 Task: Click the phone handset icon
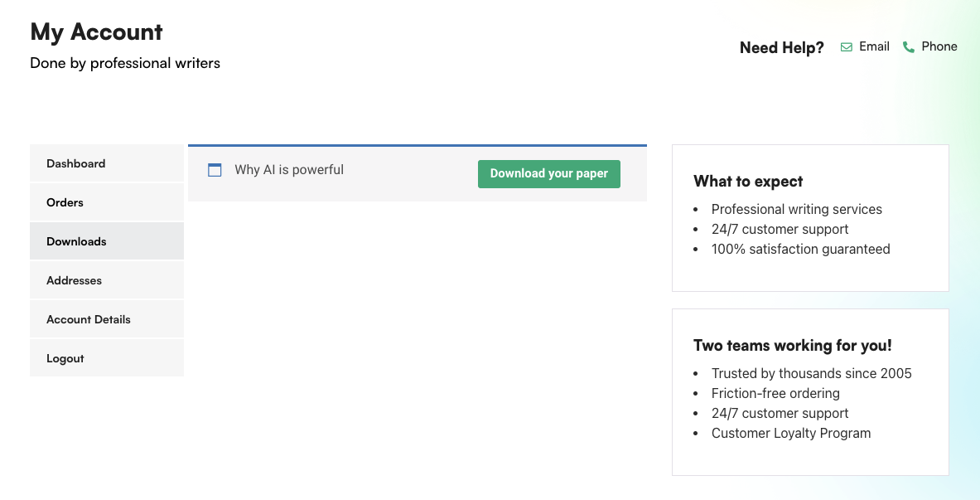[x=909, y=47]
